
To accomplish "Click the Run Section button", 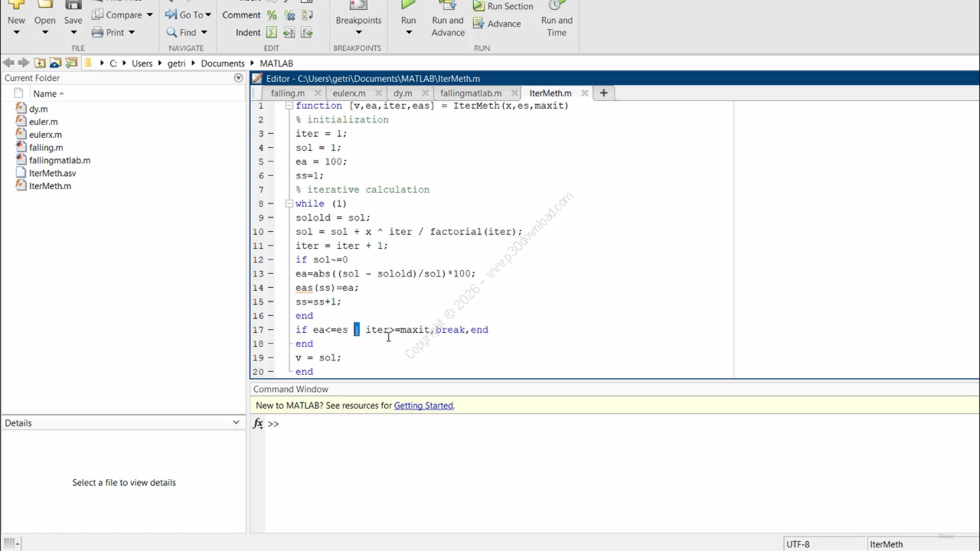I will coord(502,6).
